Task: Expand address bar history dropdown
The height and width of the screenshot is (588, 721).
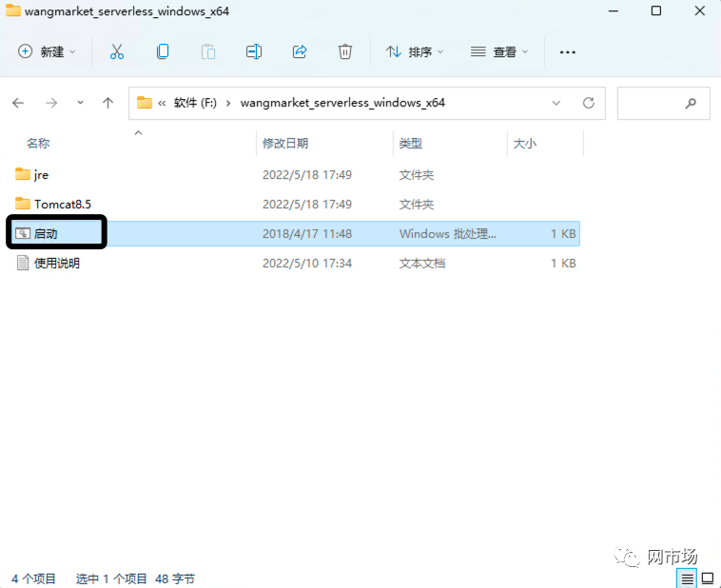Action: [555, 103]
